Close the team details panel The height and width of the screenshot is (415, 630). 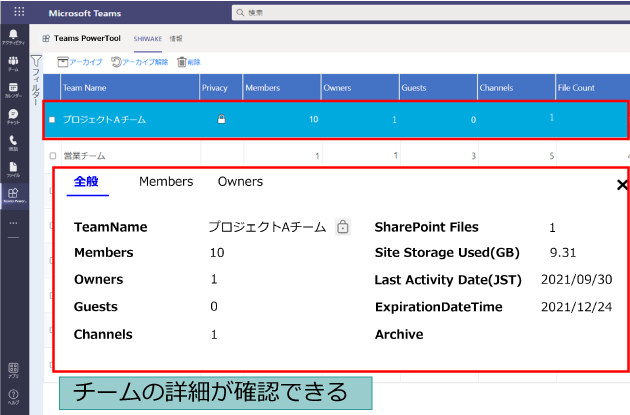click(622, 185)
